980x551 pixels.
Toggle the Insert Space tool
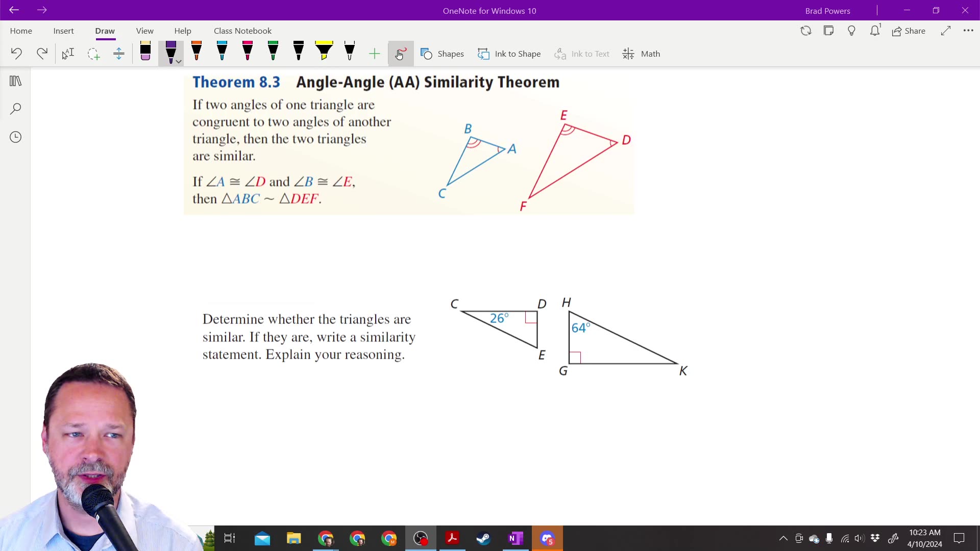pyautogui.click(x=118, y=54)
